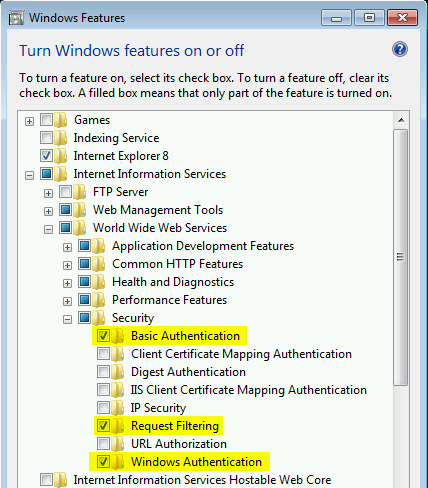The height and width of the screenshot is (488, 428).
Task: Minimize the Windows Features window
Action: click(336, 18)
